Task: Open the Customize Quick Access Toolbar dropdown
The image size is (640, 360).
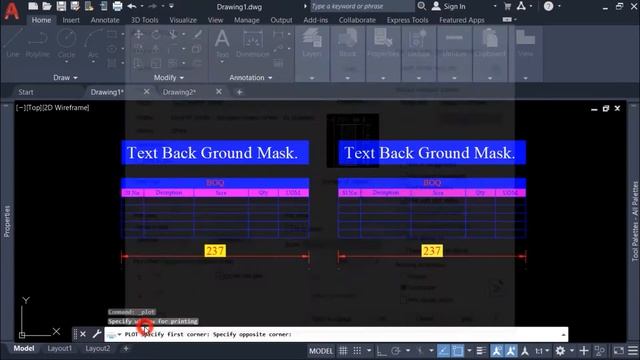Action: (x=171, y=6)
